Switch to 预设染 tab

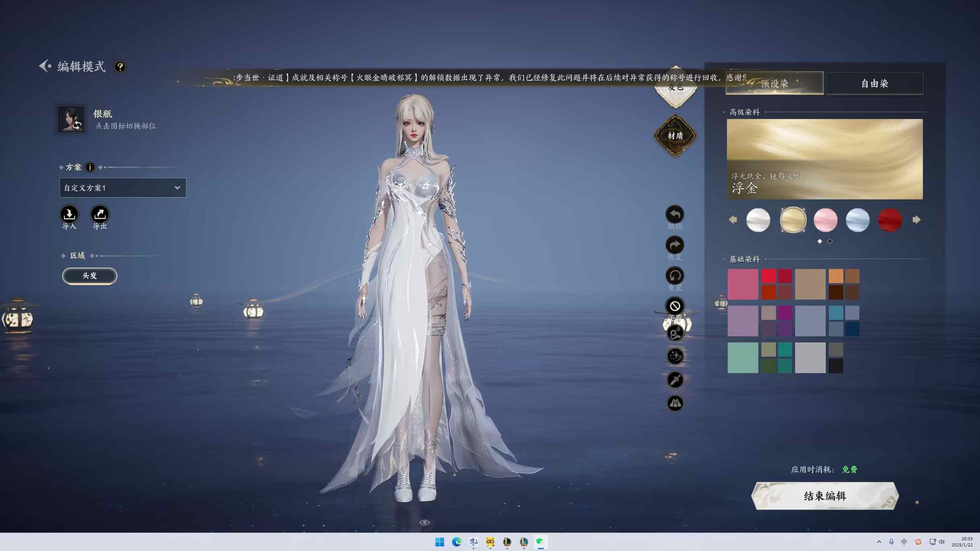coord(774,83)
